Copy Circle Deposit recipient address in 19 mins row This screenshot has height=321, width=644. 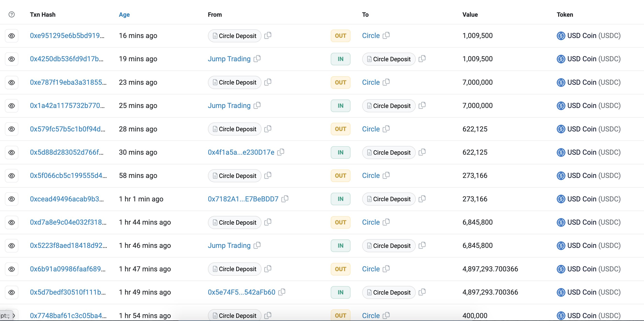coord(422,59)
